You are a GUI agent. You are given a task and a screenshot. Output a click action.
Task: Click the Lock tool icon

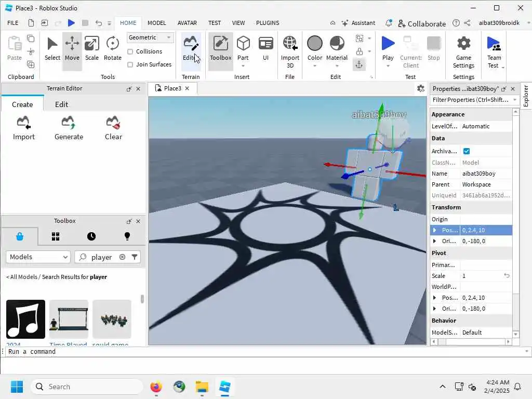click(x=360, y=51)
